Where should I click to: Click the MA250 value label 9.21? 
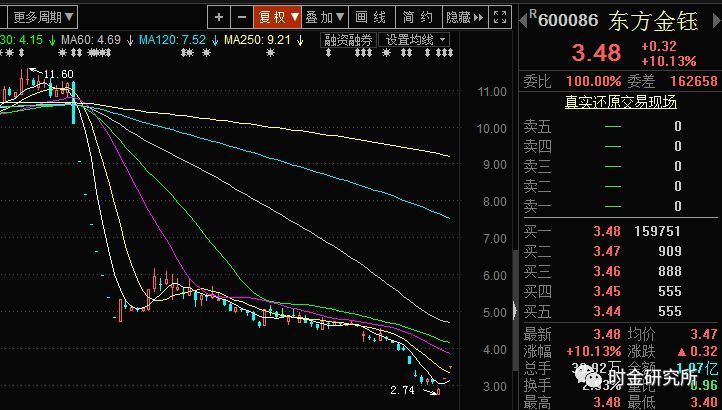coord(260,40)
